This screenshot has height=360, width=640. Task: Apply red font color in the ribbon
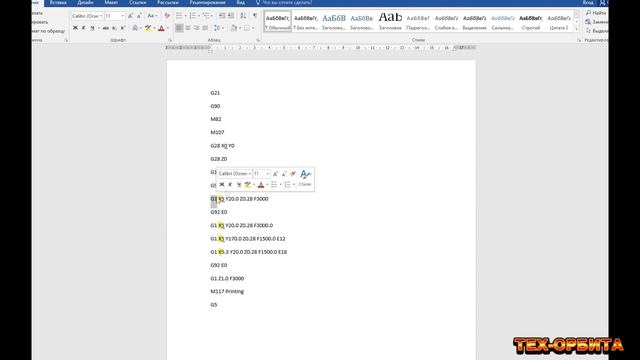tap(161, 28)
